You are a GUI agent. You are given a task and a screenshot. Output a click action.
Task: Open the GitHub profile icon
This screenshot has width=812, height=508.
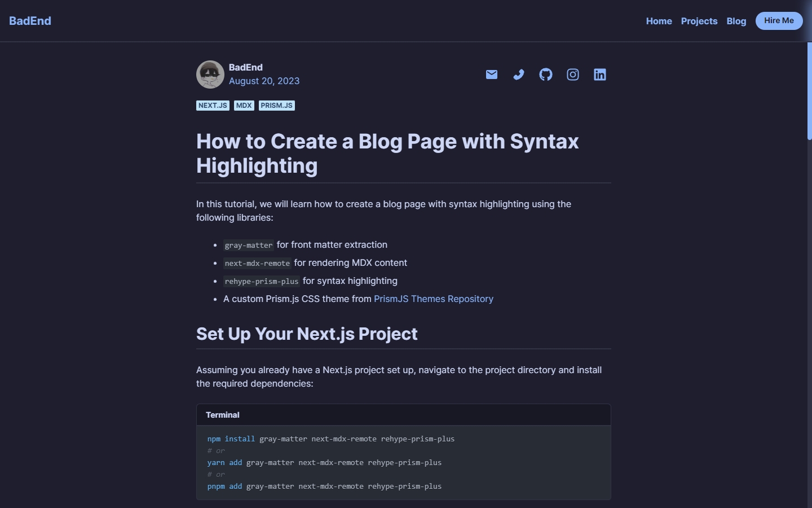(546, 75)
